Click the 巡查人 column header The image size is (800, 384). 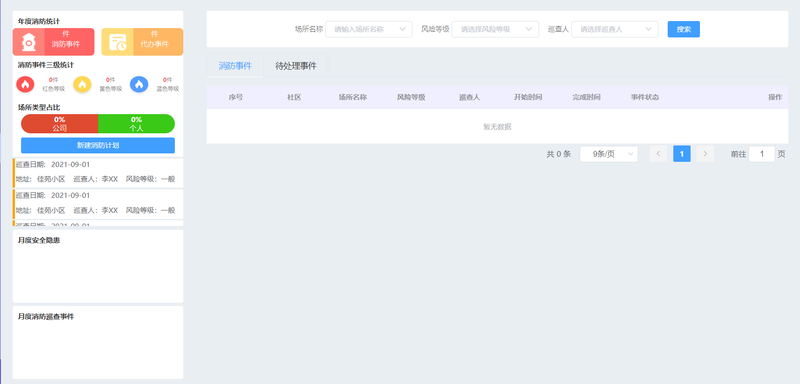469,97
